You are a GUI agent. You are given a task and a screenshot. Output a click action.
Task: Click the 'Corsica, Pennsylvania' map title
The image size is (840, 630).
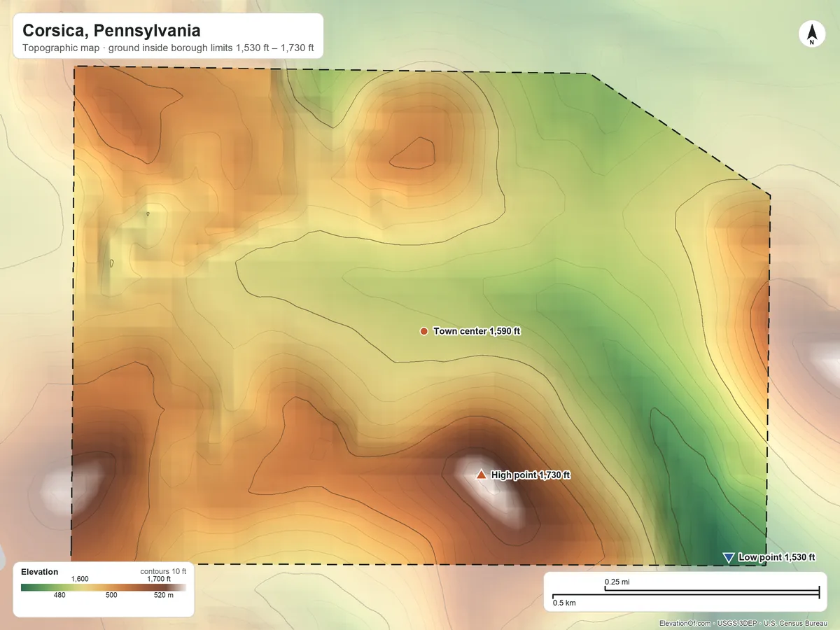point(112,31)
